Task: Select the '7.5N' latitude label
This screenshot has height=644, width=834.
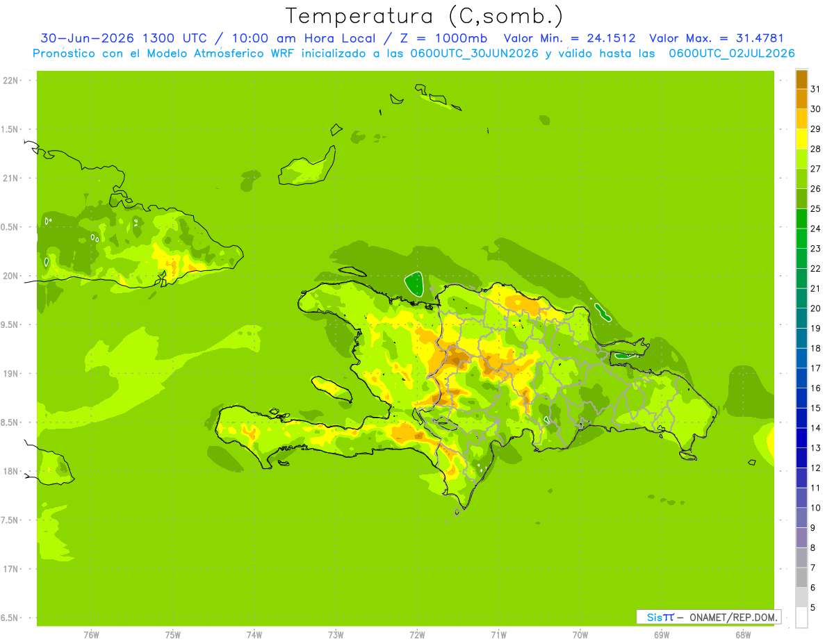Action: click(10, 520)
